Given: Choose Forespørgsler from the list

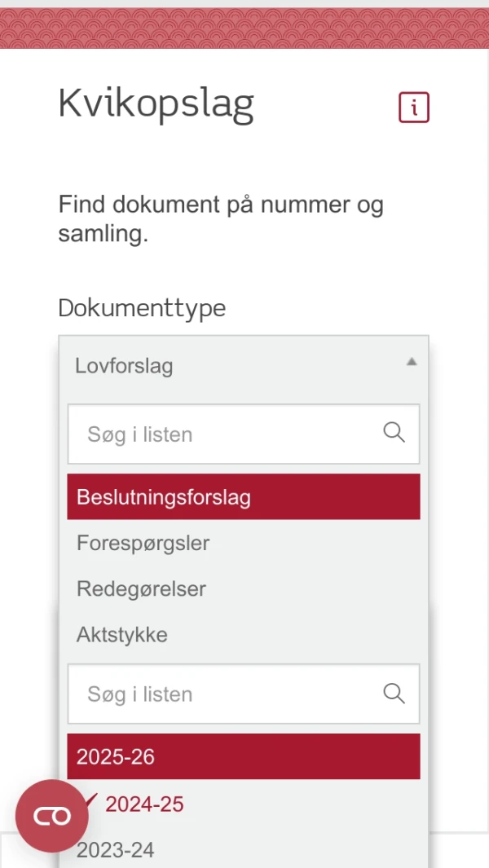Looking at the screenshot, I should tap(143, 543).
